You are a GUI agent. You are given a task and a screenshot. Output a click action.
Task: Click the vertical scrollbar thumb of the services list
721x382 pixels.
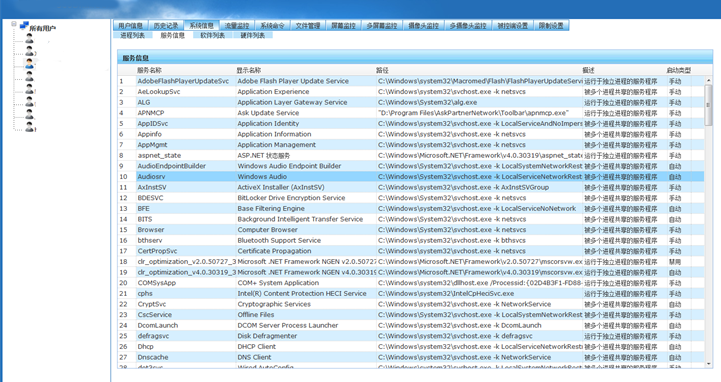point(708,105)
